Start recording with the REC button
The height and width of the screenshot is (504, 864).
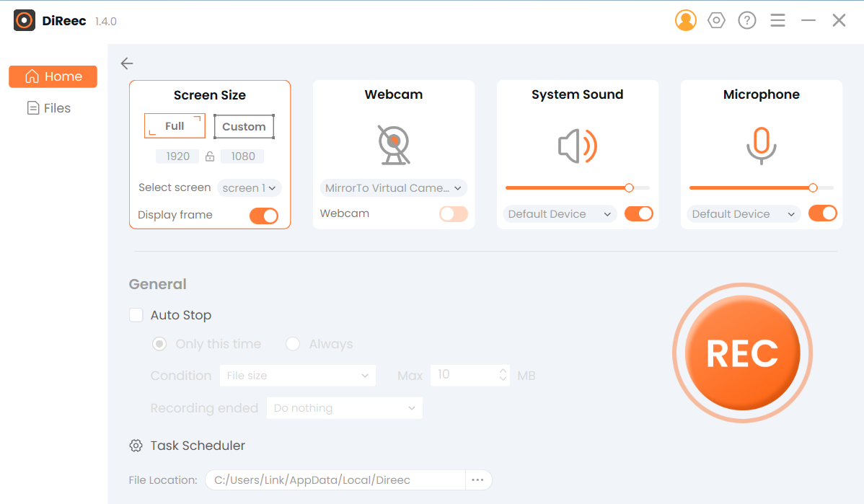[742, 353]
